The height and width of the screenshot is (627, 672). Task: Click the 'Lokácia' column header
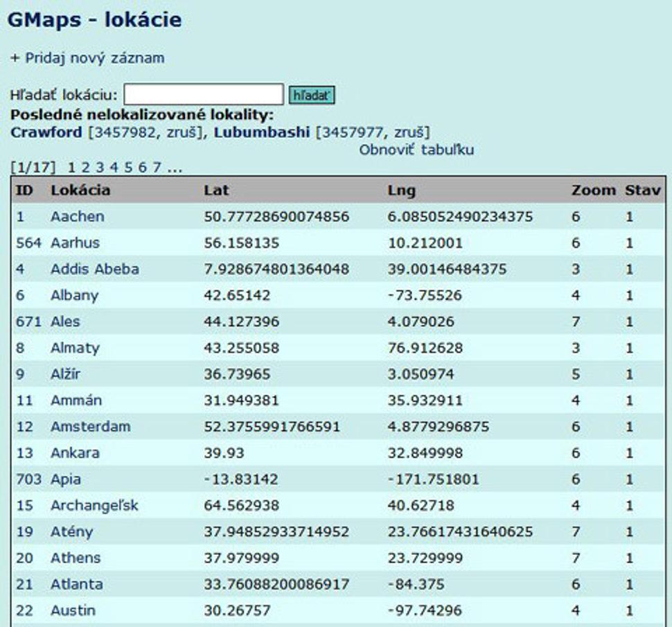(80, 190)
